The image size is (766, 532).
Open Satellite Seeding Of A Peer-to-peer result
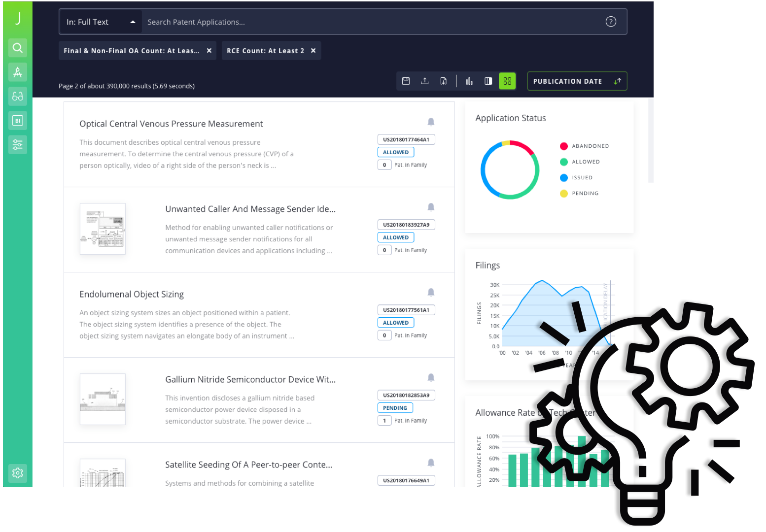(x=248, y=465)
